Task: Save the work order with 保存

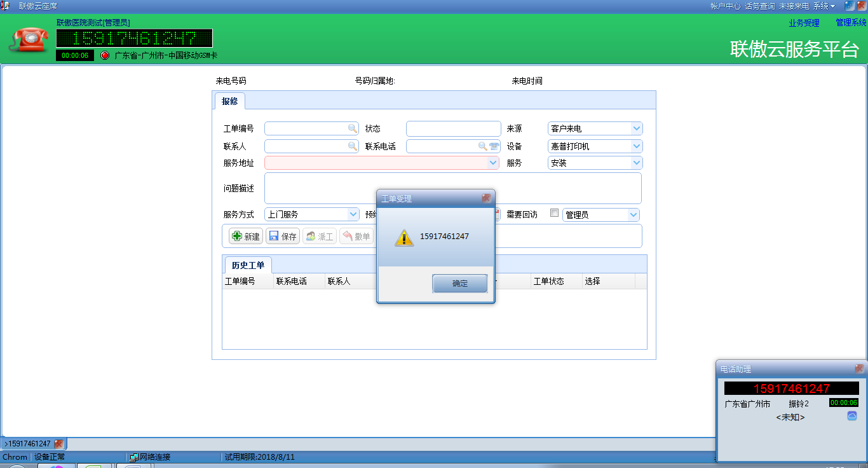Action: (283, 237)
